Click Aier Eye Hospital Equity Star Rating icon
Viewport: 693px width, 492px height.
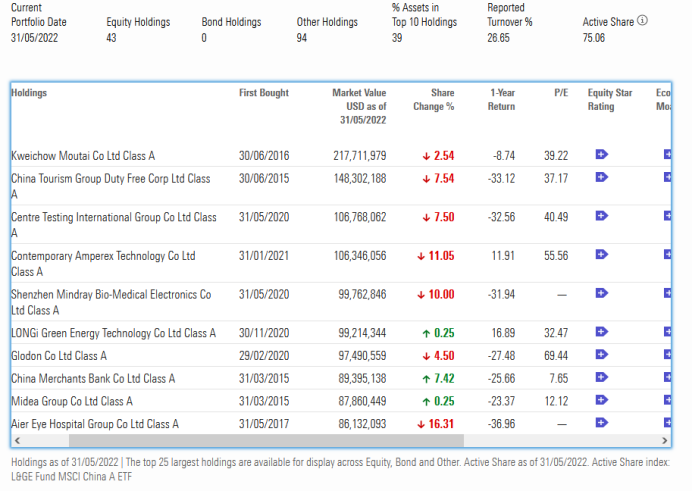[x=601, y=424]
